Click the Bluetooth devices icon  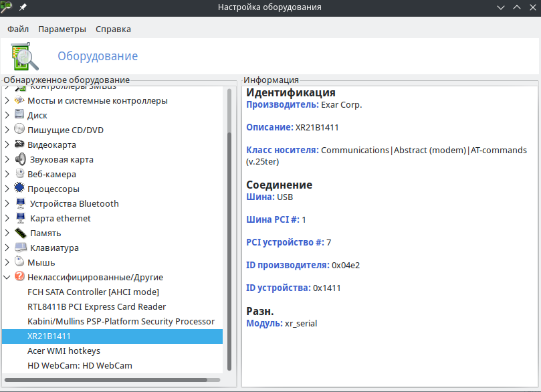[20, 203]
